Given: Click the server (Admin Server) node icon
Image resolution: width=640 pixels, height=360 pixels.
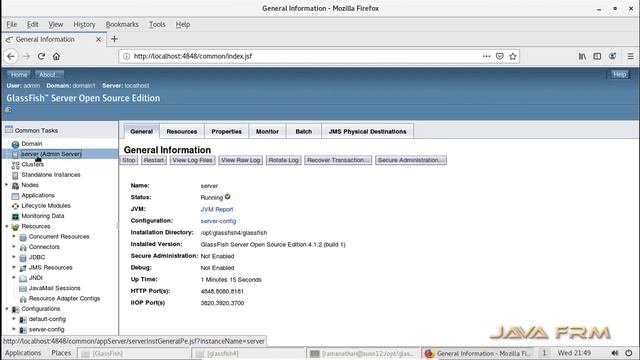Looking at the screenshot, I should point(16,154).
